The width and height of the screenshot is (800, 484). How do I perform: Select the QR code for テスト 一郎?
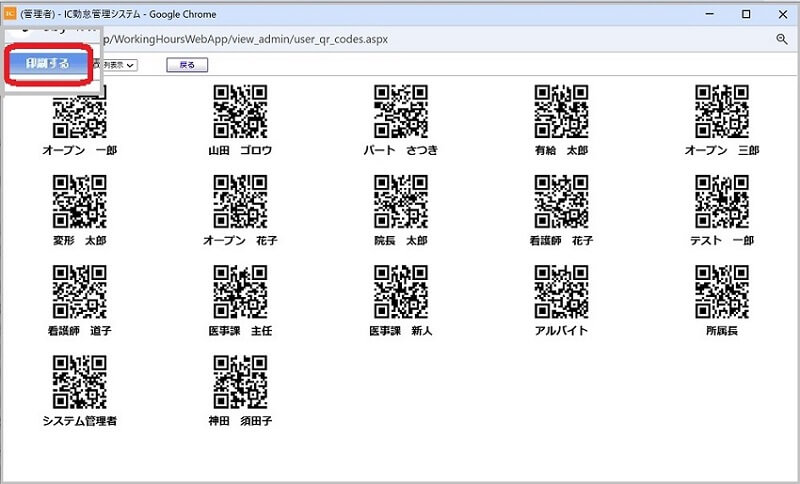tap(722, 201)
